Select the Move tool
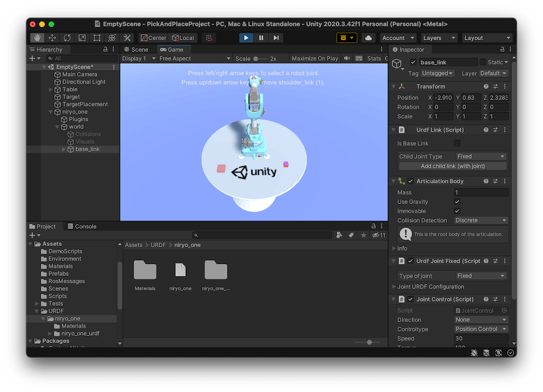 [x=52, y=38]
